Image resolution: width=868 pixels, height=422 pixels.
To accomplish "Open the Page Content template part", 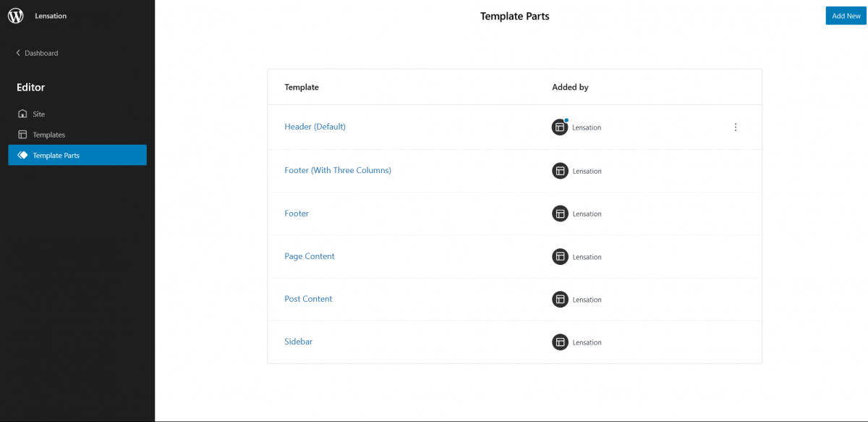I will tap(310, 256).
